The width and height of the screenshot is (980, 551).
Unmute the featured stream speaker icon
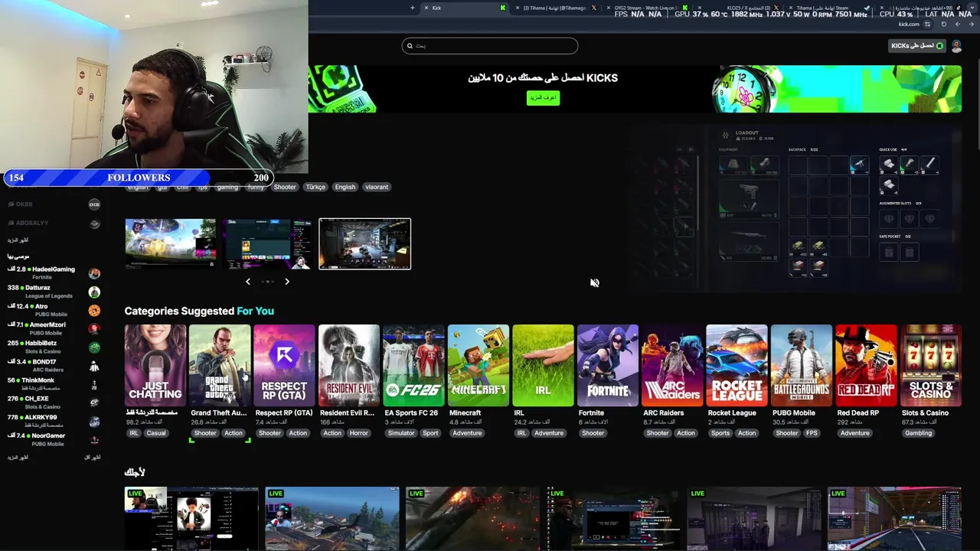(594, 283)
